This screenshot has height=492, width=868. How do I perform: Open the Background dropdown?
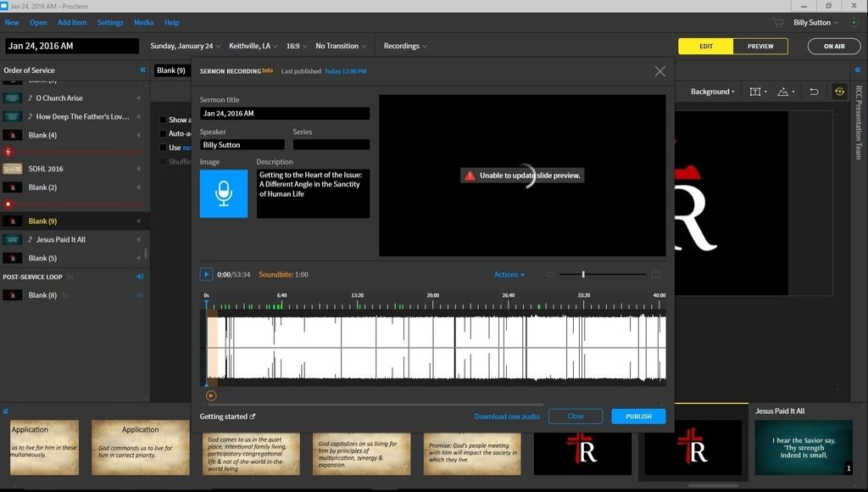pos(712,92)
